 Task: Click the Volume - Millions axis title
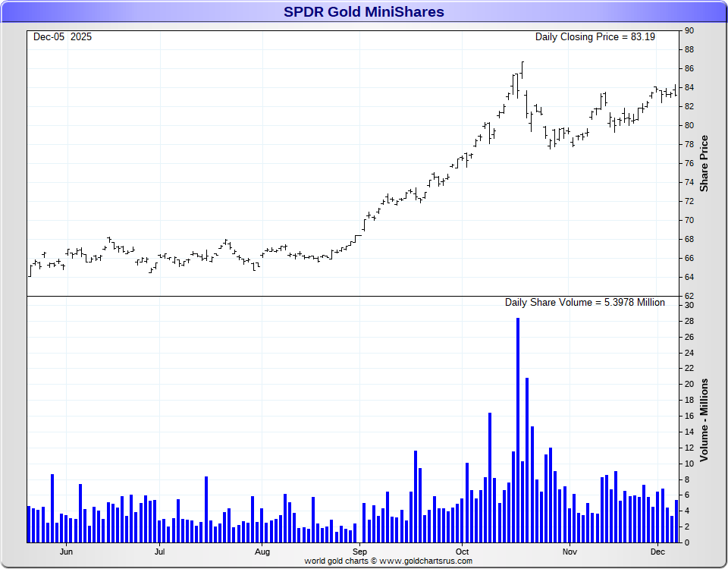point(704,420)
